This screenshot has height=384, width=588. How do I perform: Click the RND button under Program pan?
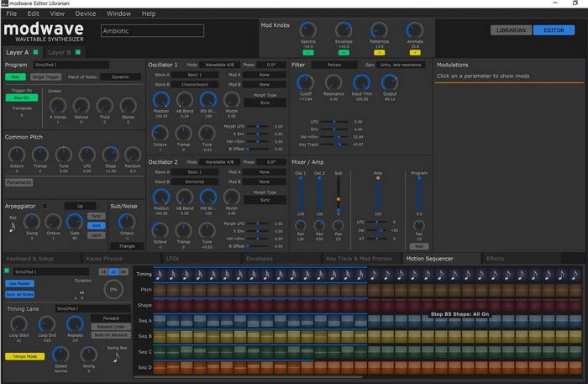click(x=419, y=246)
